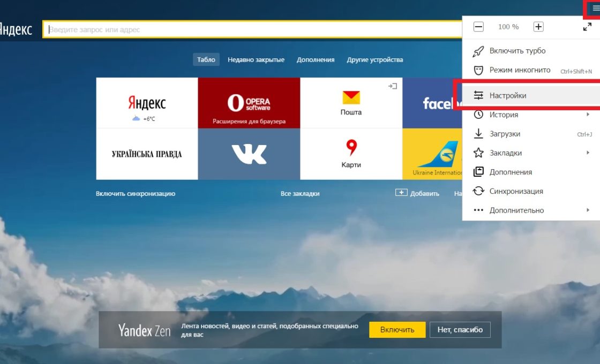Viewport: 600px width, 364px height.
Task: Dismiss Zen with Нет, спасибо
Action: (460, 330)
